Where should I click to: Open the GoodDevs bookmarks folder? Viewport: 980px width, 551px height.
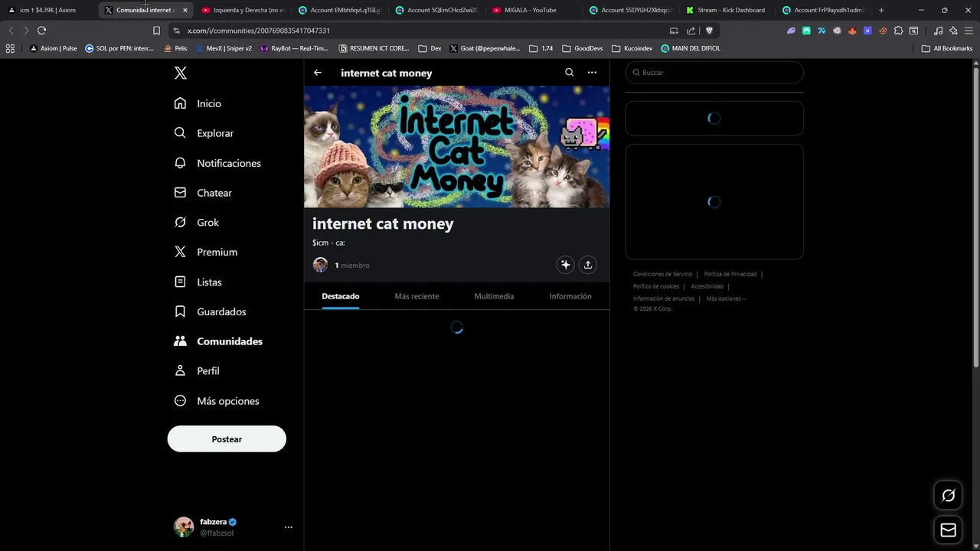pos(583,48)
